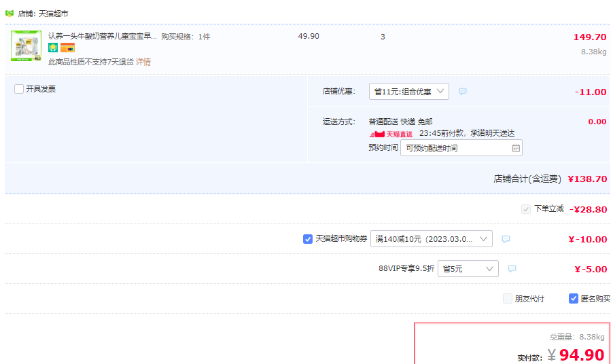This screenshot has width=613, height=364.
Task: Open the 满140减10元 coupon dropdown
Action: click(432, 239)
